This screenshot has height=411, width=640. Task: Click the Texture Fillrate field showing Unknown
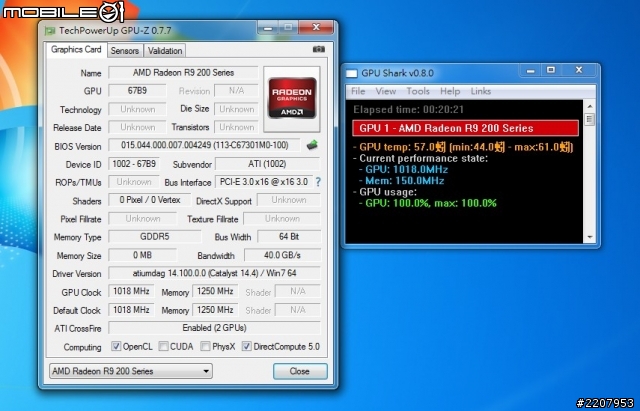(x=282, y=219)
